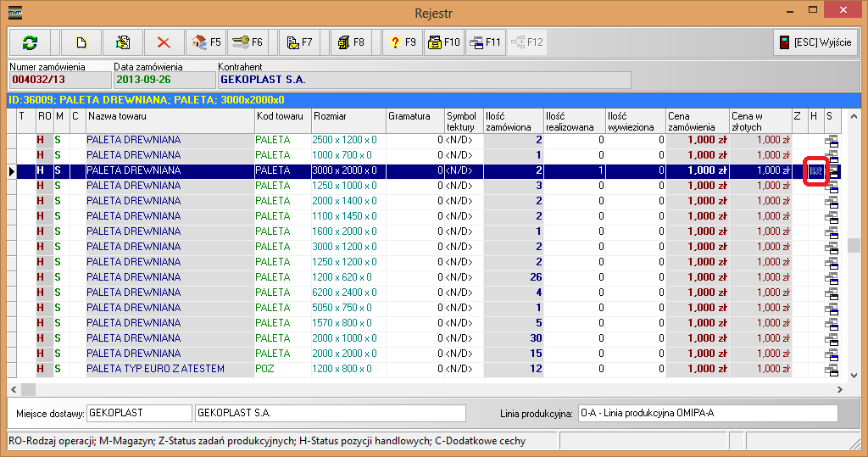Viewport: 868px width, 457px height.
Task: Click the green refresh arrows toolbar button
Action: point(30,42)
